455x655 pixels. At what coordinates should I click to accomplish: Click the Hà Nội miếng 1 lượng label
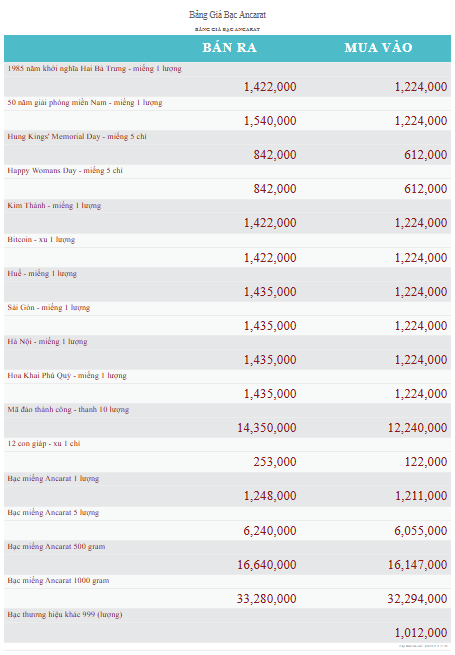point(47,342)
